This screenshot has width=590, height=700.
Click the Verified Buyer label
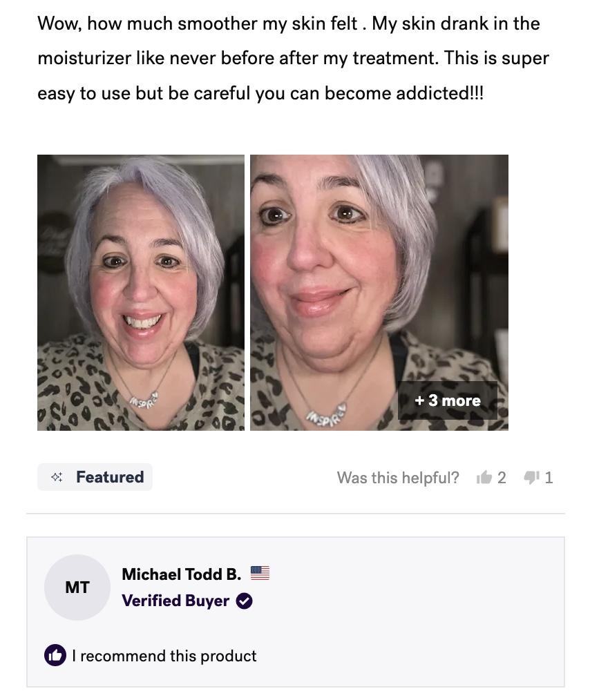[x=175, y=601]
